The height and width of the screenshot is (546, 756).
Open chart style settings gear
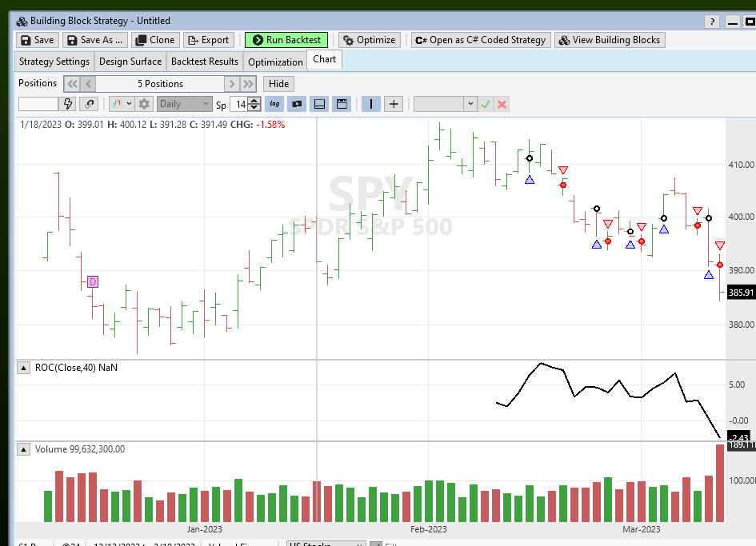click(x=144, y=104)
